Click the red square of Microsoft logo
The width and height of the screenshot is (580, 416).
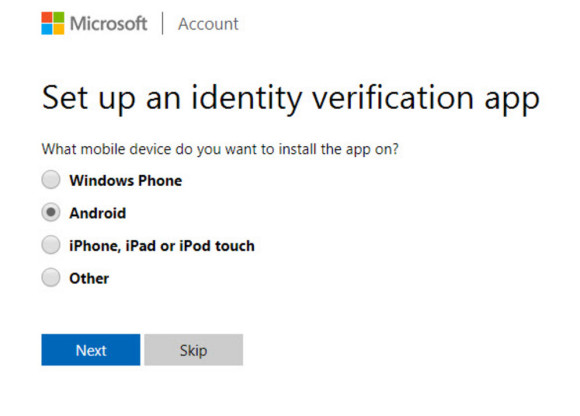click(x=47, y=17)
